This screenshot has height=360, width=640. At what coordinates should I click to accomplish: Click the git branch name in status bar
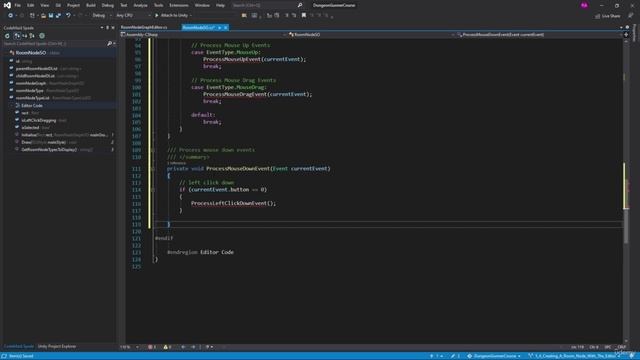573,356
